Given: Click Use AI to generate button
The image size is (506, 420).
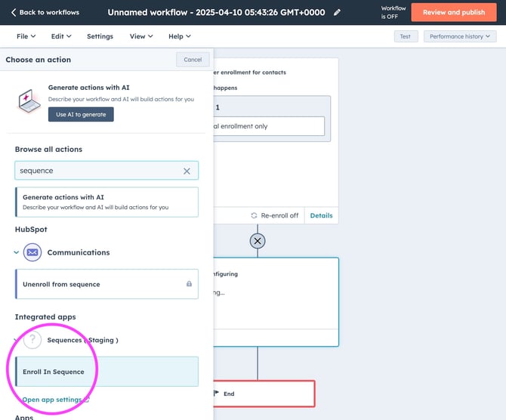Looking at the screenshot, I should click(x=81, y=114).
